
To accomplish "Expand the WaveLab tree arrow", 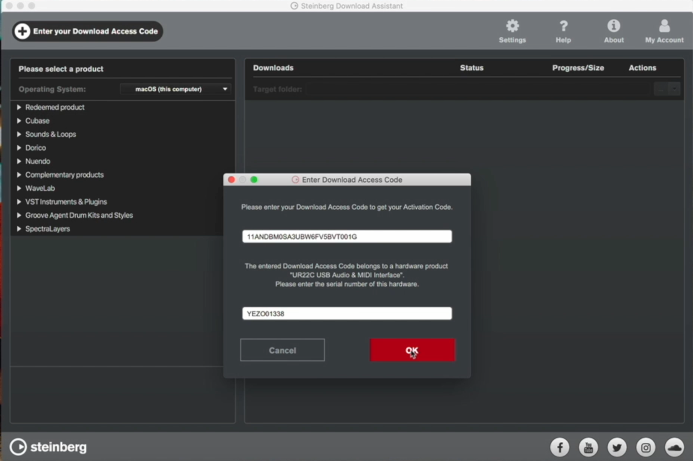I will click(19, 188).
